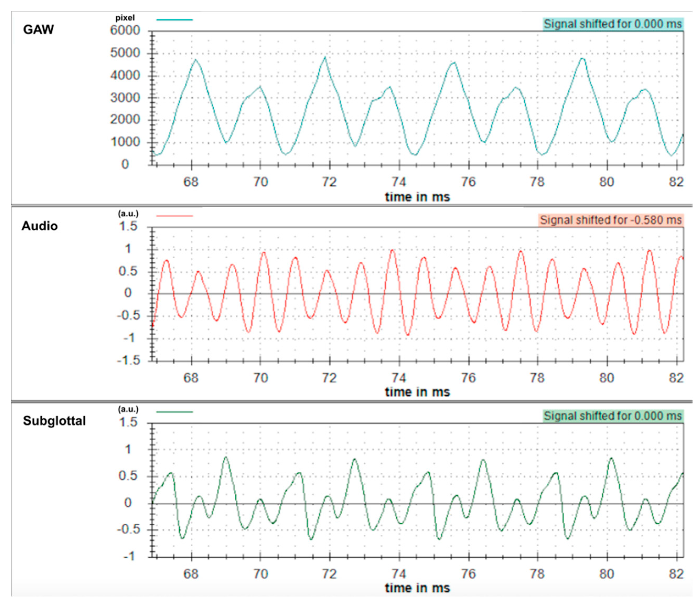Click the Audio panel title
The height and width of the screenshot is (607, 700).
(40, 226)
